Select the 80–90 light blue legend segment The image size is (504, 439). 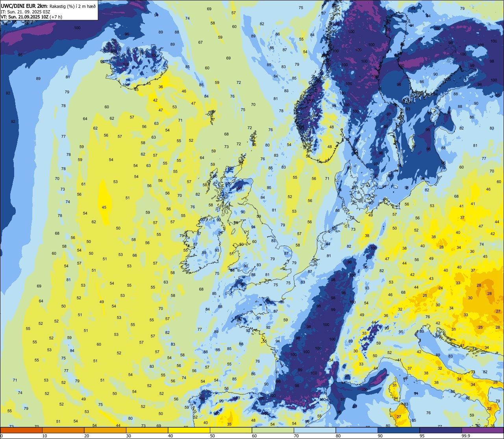357,430
